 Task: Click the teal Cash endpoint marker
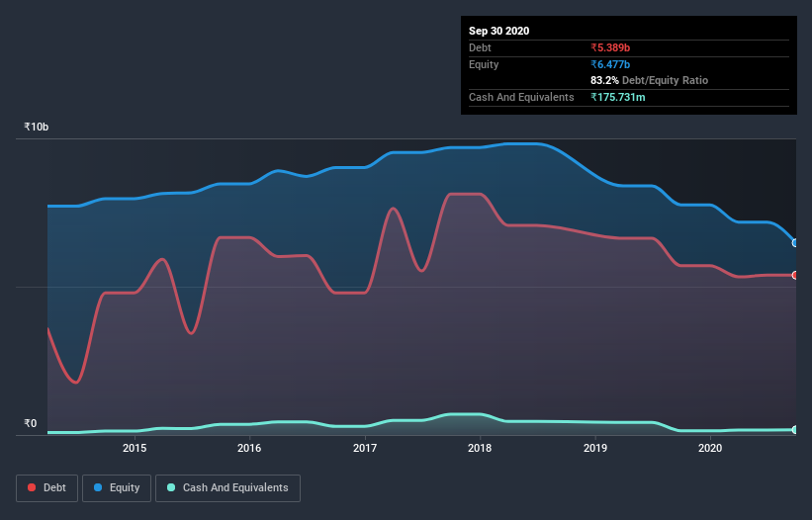pyautogui.click(x=794, y=429)
